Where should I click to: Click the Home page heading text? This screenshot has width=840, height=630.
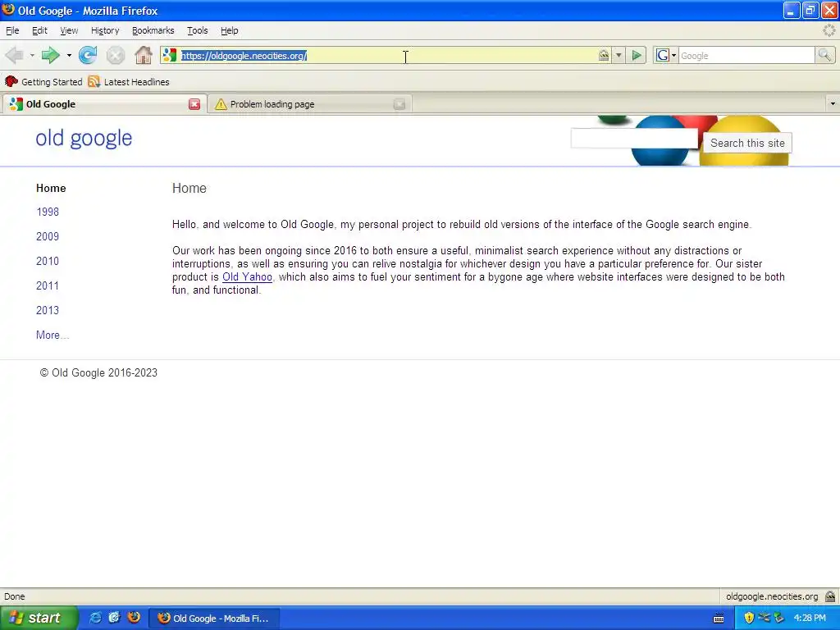[x=189, y=188]
